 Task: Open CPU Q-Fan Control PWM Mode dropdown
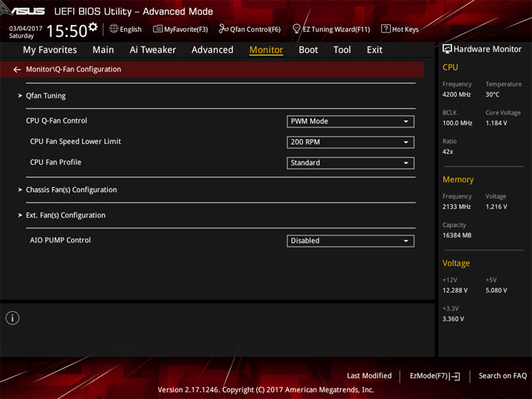click(350, 121)
